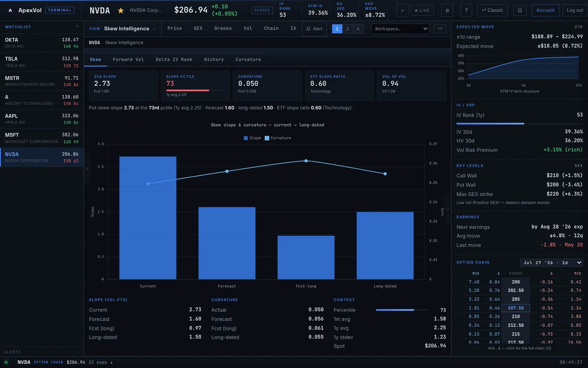Open help with the question mark icon
This screenshot has width=588, height=368.
click(466, 11)
